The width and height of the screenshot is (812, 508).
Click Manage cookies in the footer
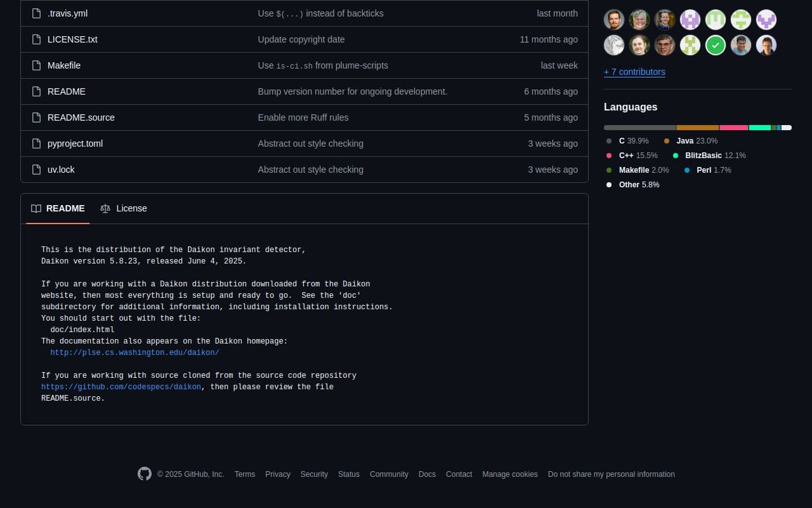click(509, 474)
